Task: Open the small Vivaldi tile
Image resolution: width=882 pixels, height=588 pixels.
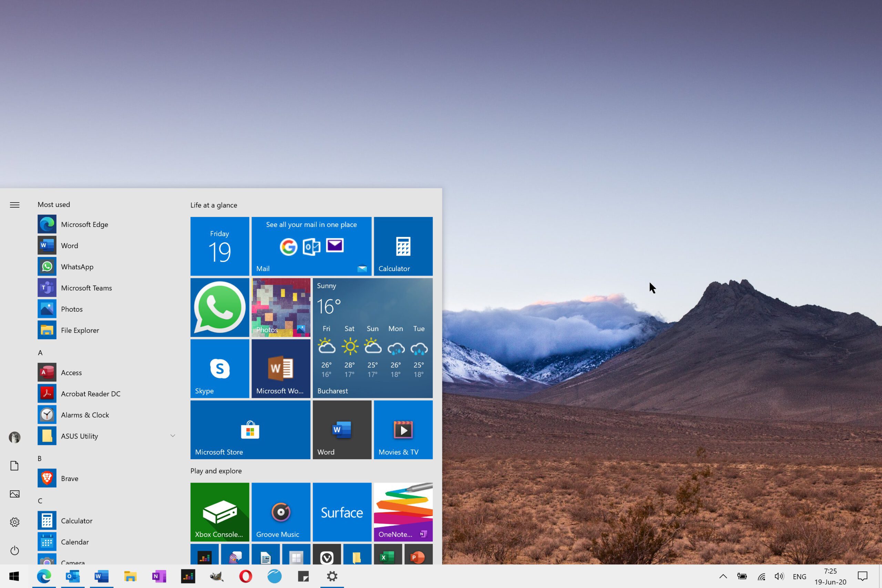Action: (327, 554)
